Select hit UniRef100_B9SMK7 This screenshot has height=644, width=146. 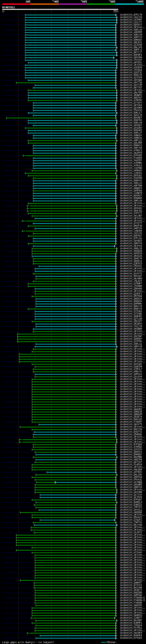tap(131, 118)
